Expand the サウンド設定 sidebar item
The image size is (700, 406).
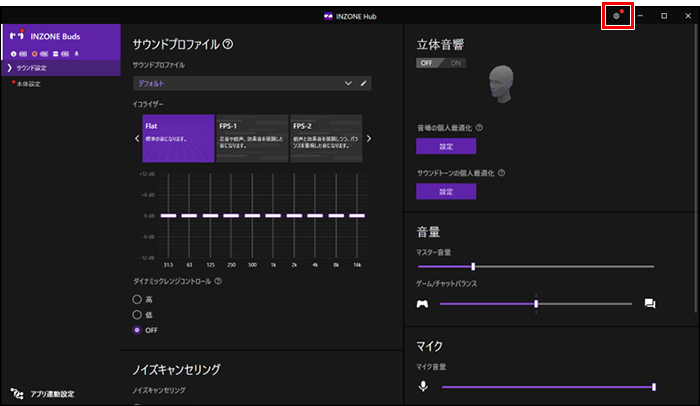pyautogui.click(x=61, y=68)
